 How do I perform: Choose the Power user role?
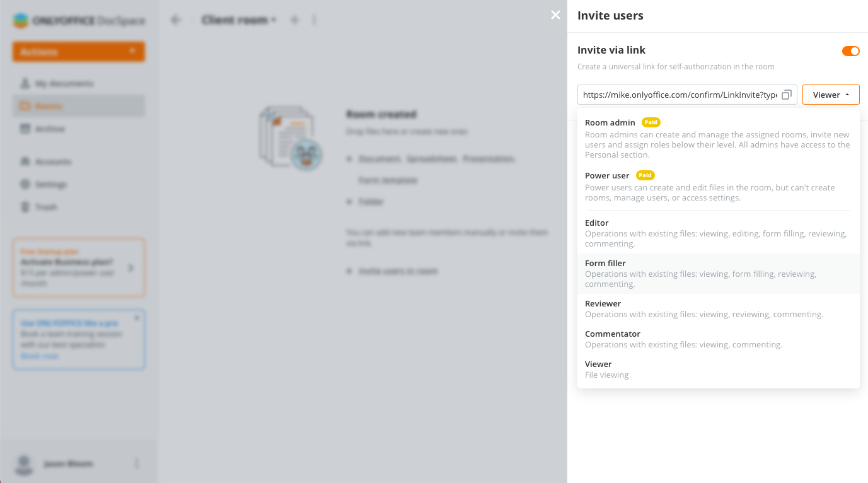[x=718, y=187]
